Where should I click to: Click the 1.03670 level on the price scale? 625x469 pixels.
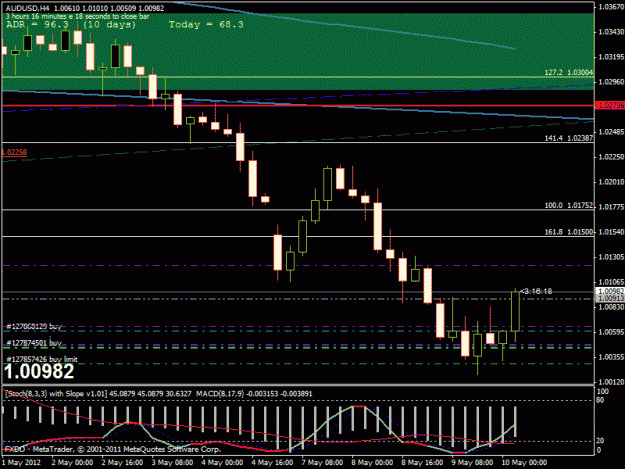point(611,7)
